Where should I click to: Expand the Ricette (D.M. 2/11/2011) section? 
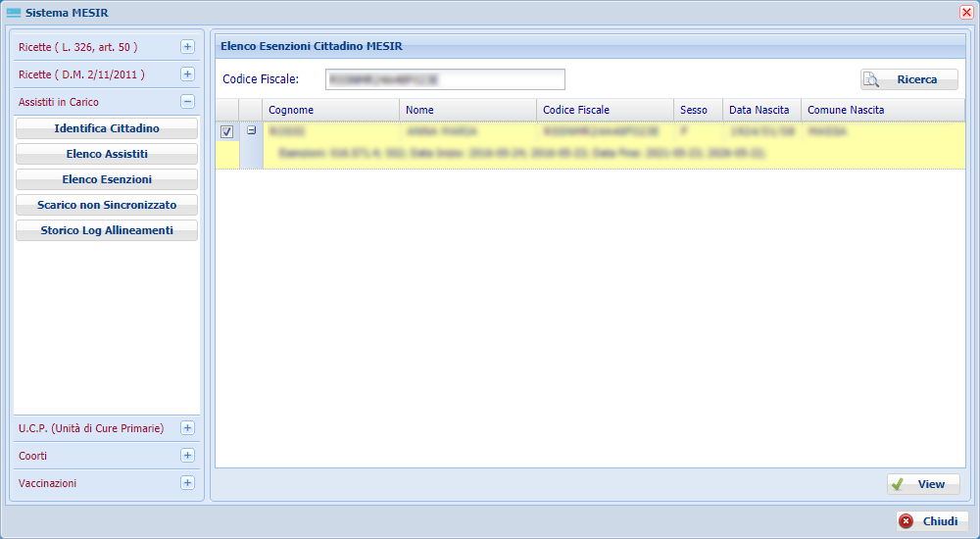[187, 74]
